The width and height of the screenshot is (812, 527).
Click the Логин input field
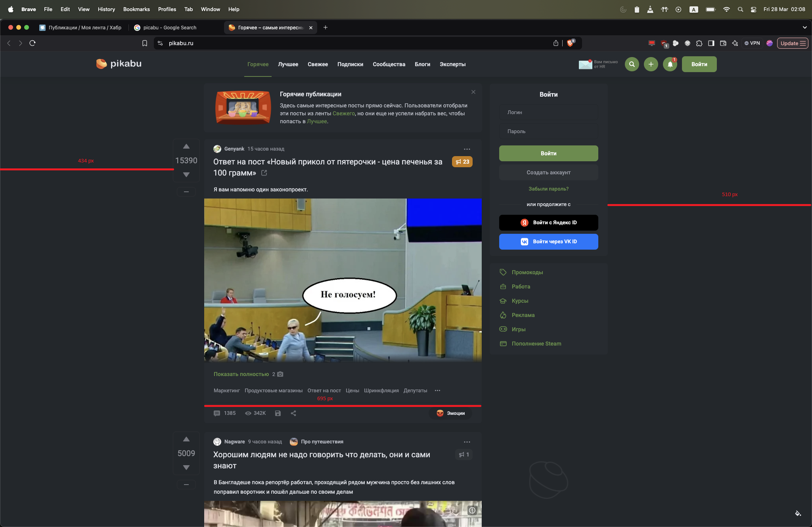pyautogui.click(x=548, y=113)
